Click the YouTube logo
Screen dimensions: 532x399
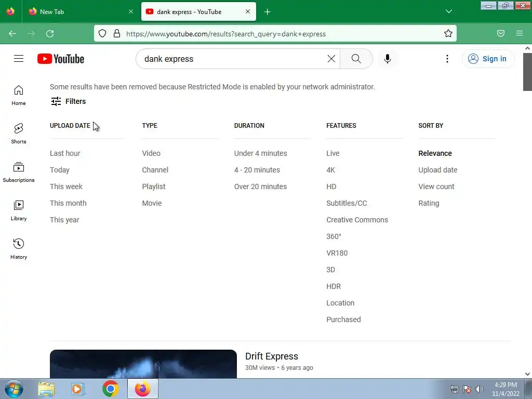pyautogui.click(x=61, y=59)
